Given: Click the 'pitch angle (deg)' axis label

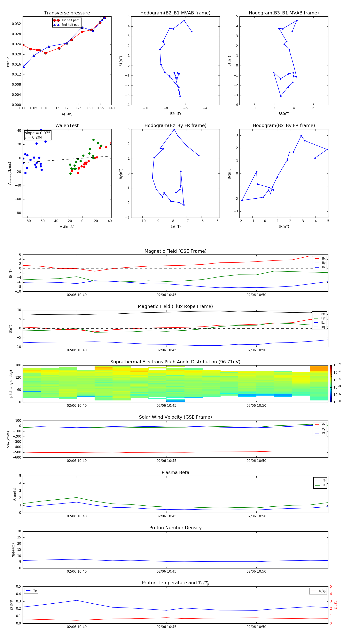Looking at the screenshot, I should pos(11,383).
